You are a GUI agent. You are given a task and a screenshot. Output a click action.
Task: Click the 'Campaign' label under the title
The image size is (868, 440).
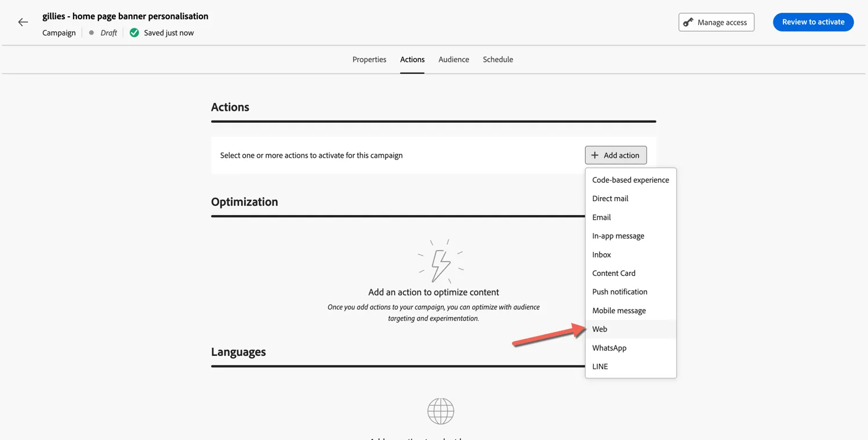[59, 33]
